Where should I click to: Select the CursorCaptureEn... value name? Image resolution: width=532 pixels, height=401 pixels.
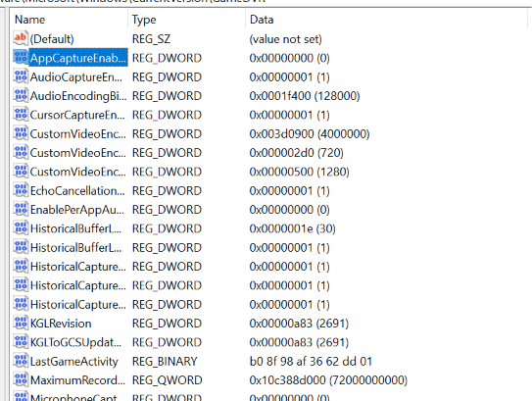coord(77,115)
